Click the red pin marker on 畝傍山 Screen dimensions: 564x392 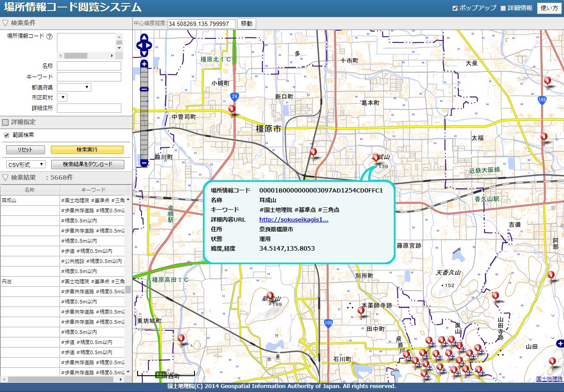tap(270, 296)
